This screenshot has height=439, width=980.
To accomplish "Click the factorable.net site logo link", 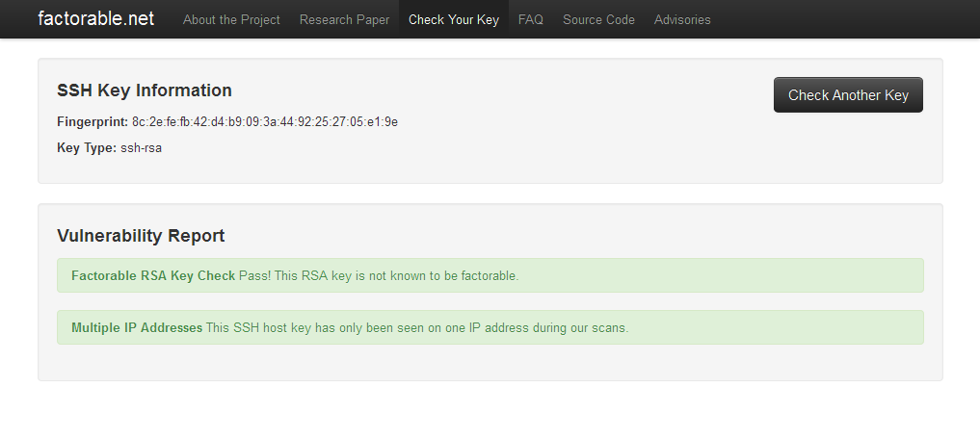I will point(95,18).
